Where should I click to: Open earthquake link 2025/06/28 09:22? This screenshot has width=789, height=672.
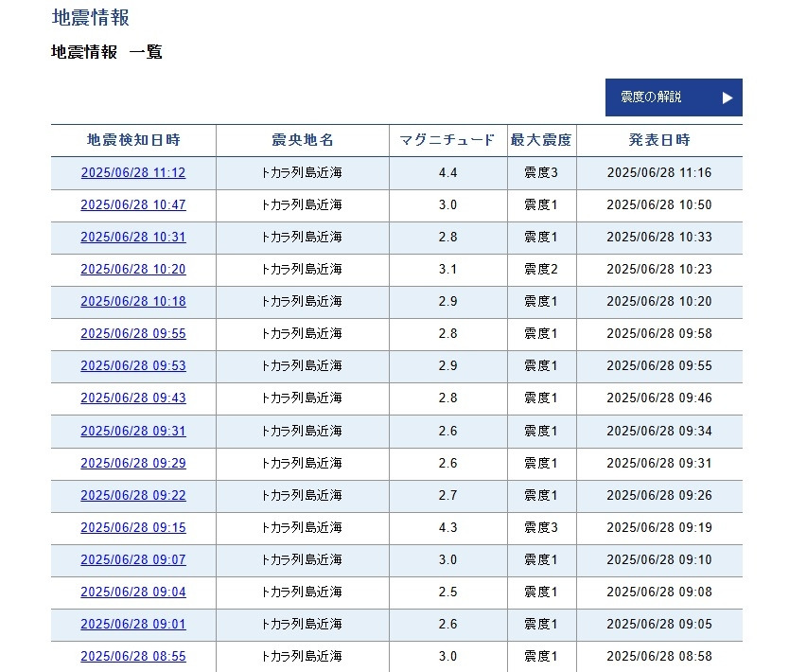point(133,495)
